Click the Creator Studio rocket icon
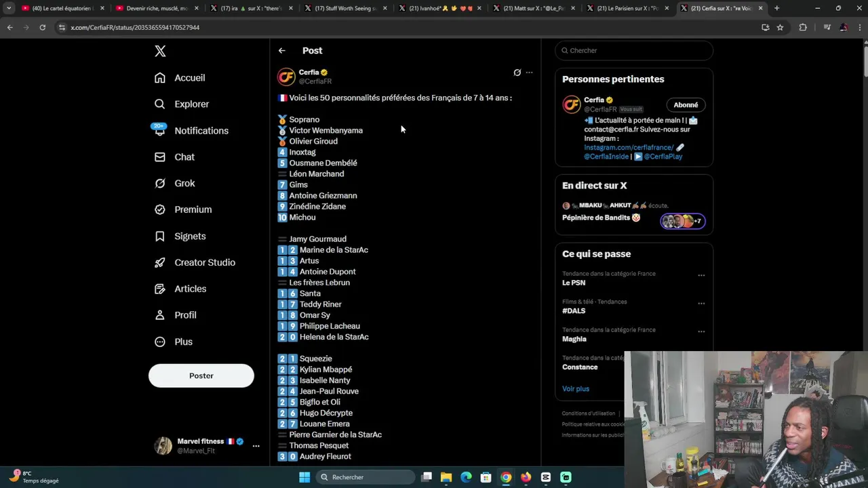The height and width of the screenshot is (488, 868). tap(160, 263)
